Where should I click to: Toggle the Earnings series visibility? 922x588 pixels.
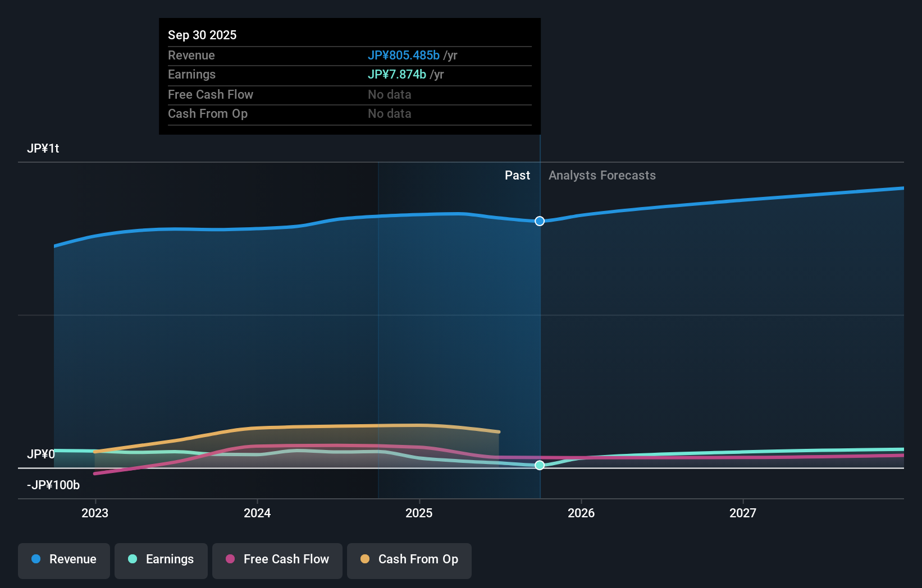pyautogui.click(x=161, y=559)
